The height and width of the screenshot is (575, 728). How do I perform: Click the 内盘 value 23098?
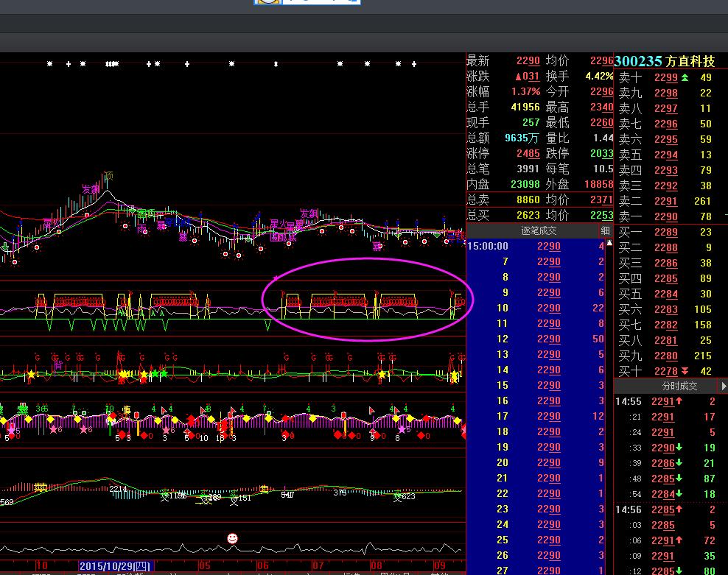pos(525,184)
